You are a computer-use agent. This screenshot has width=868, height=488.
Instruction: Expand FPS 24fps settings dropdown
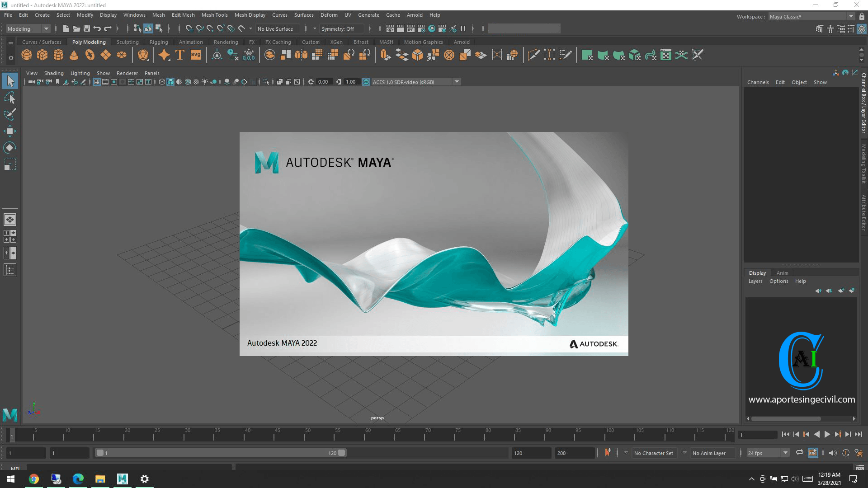(x=786, y=453)
